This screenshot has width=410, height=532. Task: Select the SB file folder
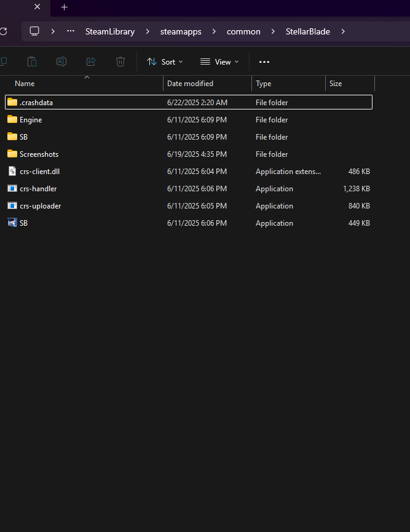coord(189,137)
